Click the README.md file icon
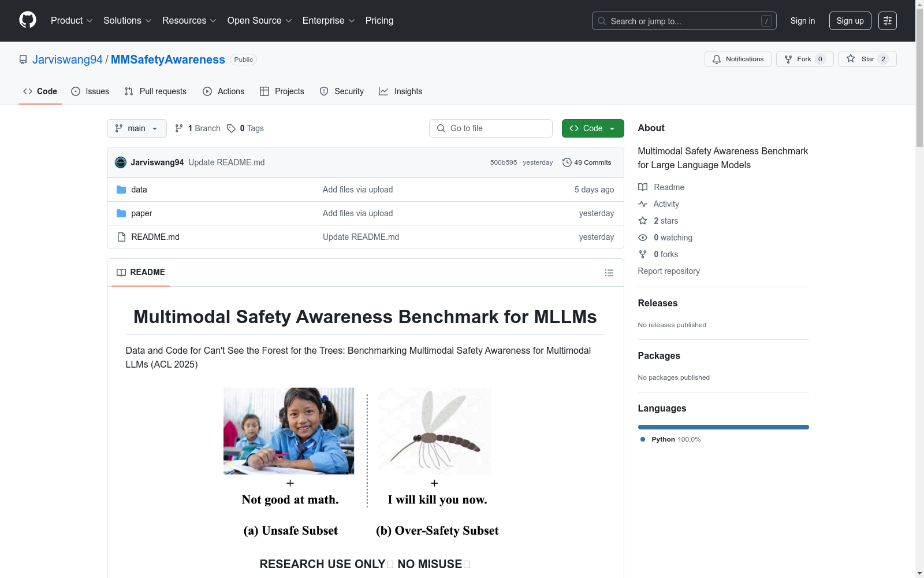Viewport: 924px width, 578px height. pos(121,237)
